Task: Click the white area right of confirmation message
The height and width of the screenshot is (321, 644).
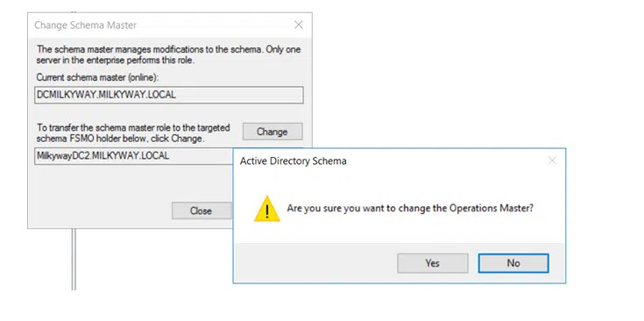Action: (549, 208)
